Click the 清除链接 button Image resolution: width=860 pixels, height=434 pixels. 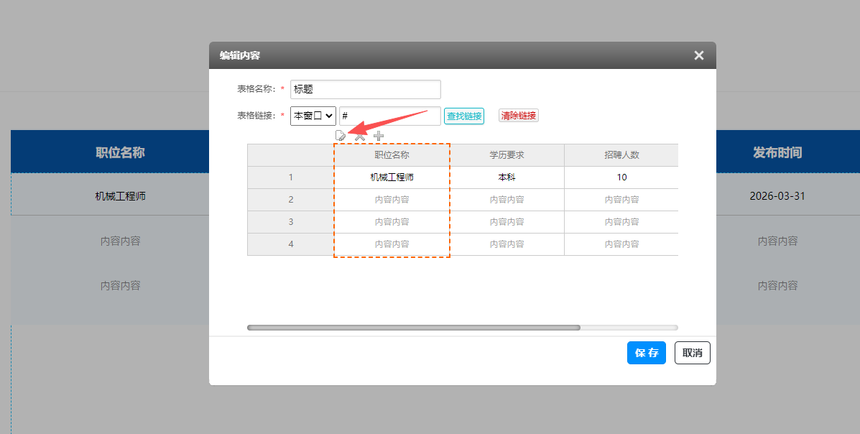(x=518, y=116)
